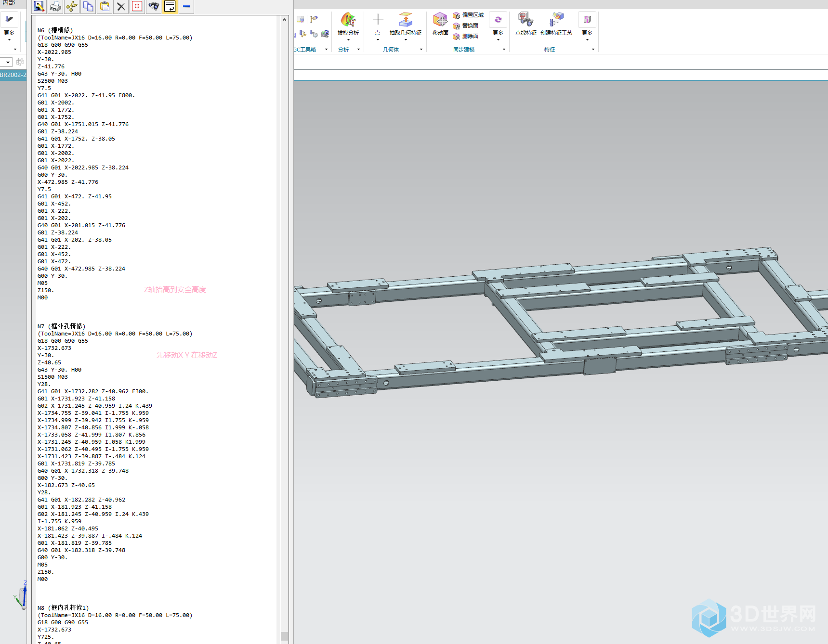Viewport: 828px width, 644px height.
Task: Select the Point (点) tool
Action: (x=378, y=24)
